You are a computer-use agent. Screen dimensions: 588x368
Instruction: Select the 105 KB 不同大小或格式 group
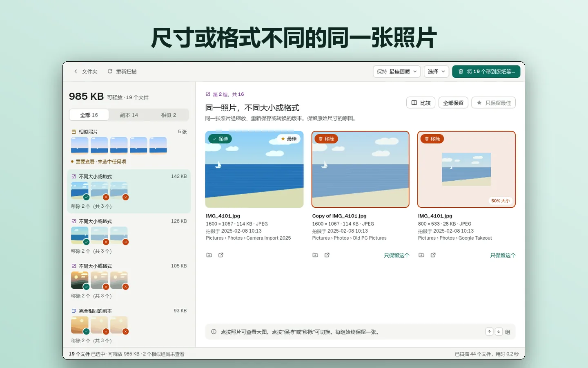[129, 280]
